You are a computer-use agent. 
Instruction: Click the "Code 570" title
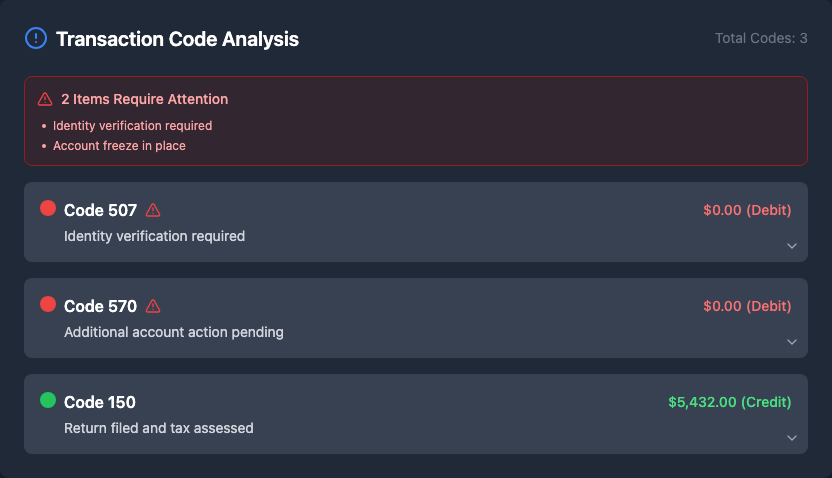pos(100,306)
